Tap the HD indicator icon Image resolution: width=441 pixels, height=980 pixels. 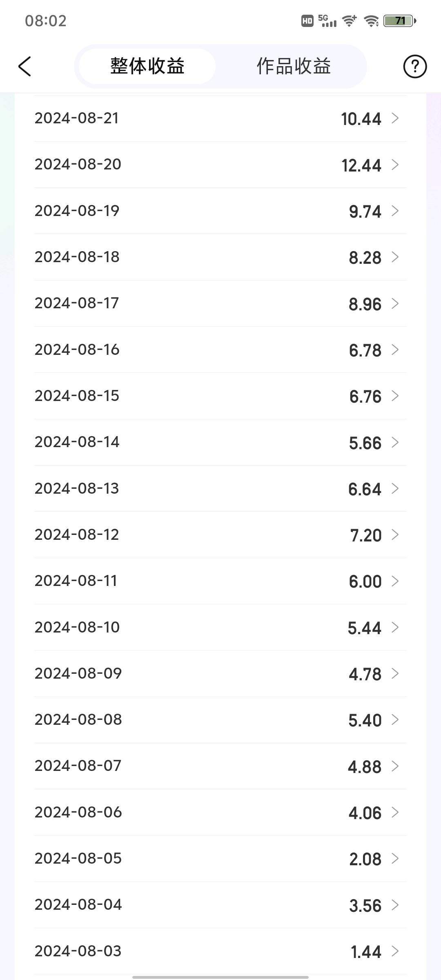[x=307, y=21]
